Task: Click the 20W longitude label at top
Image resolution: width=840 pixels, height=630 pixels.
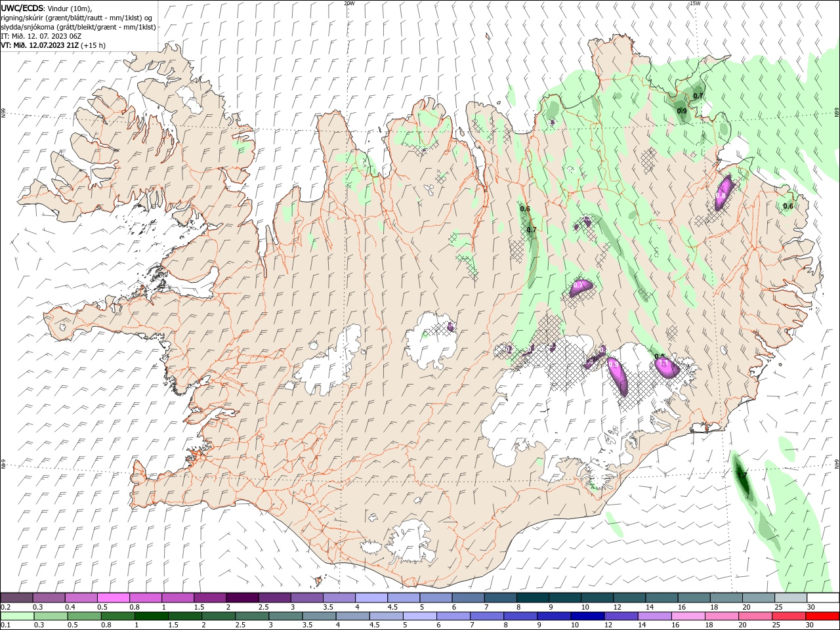Action: click(349, 3)
